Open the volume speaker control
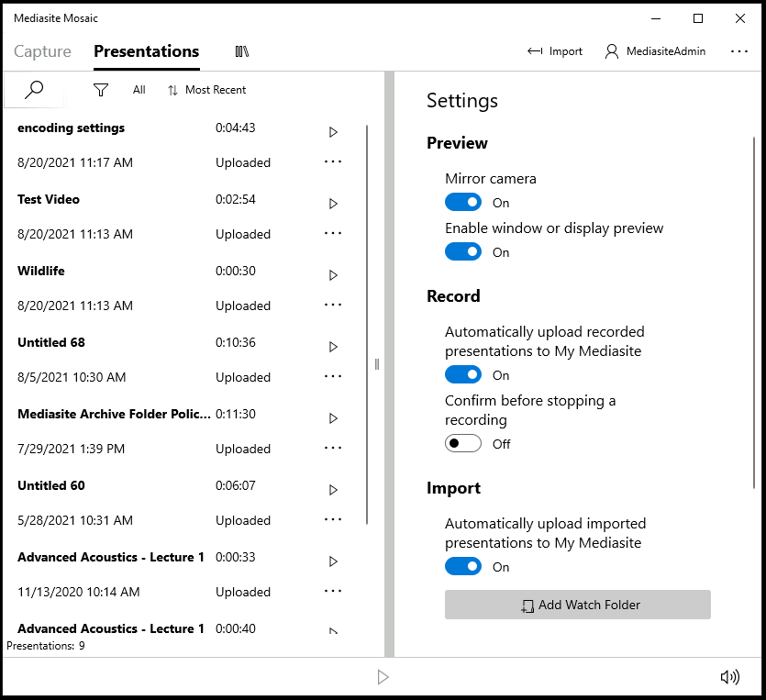Screen dimensions: 766x700 pyautogui.click(x=730, y=677)
